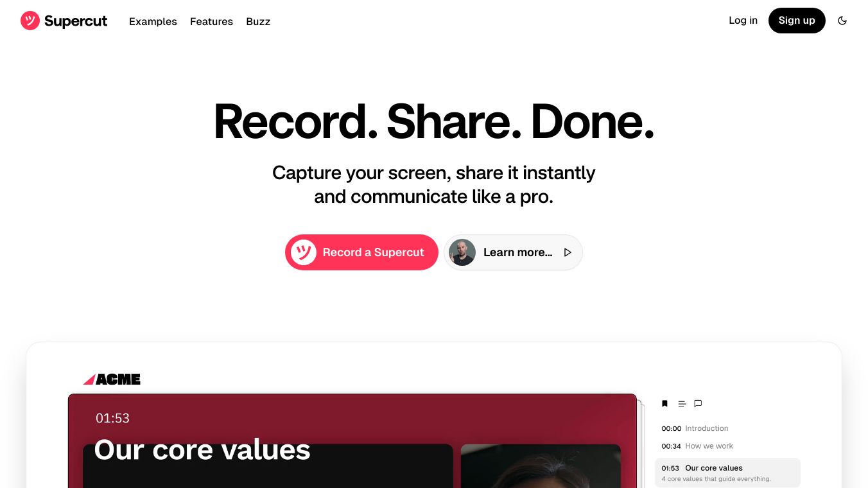Open the Features navigation link
868x488 pixels.
(211, 21)
